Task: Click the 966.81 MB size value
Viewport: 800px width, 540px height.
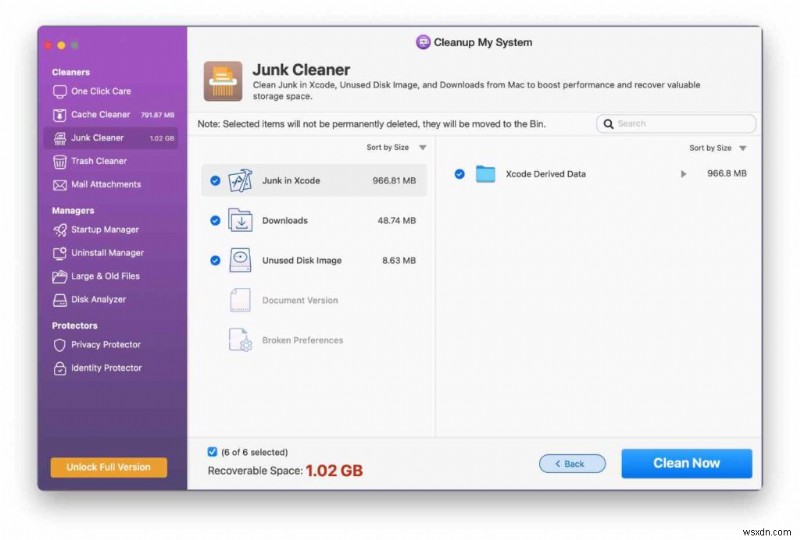Action: [x=394, y=181]
